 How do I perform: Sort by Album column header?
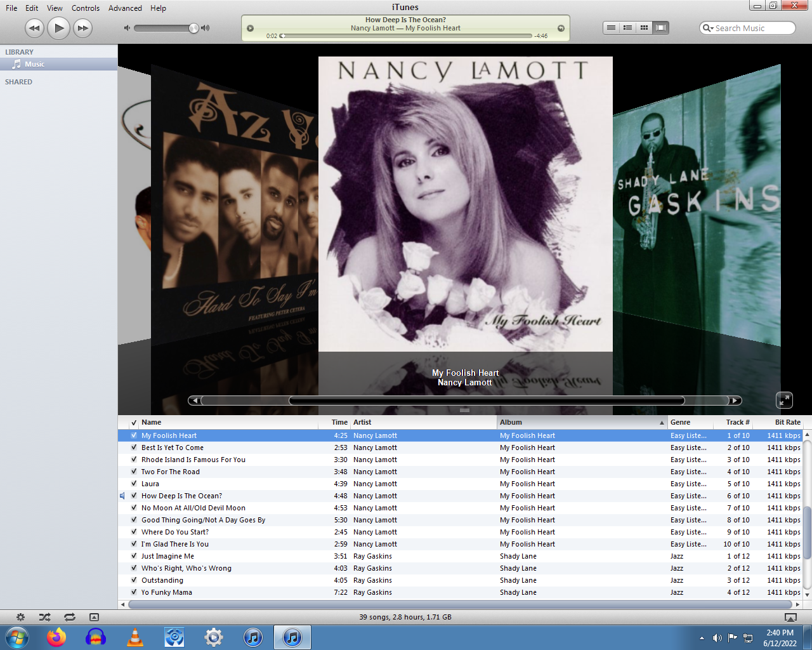582,422
